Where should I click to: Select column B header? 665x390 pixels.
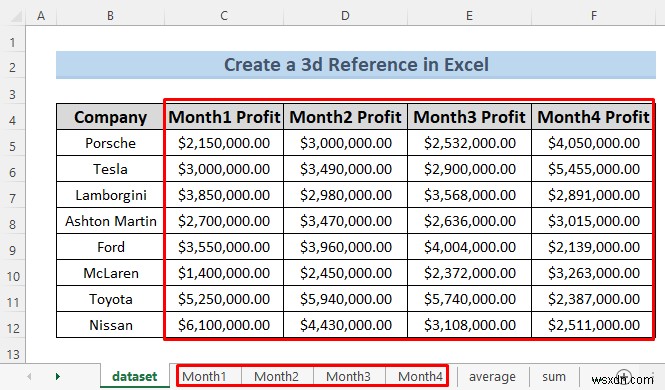click(x=110, y=16)
